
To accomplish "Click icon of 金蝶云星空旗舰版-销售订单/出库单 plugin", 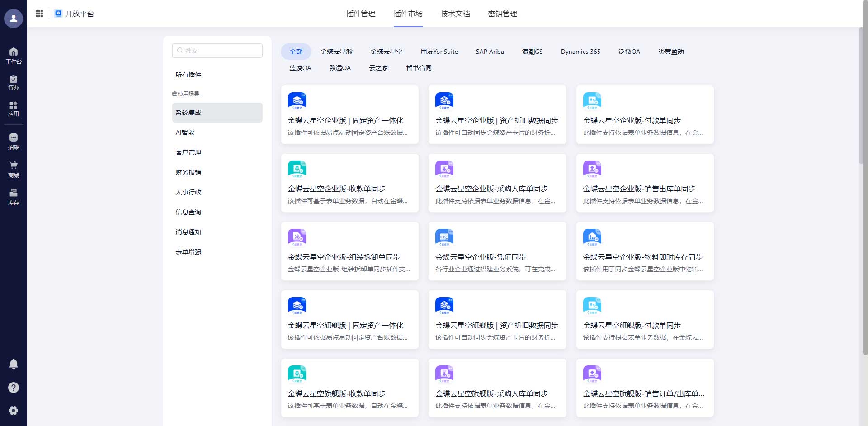I will [x=592, y=374].
